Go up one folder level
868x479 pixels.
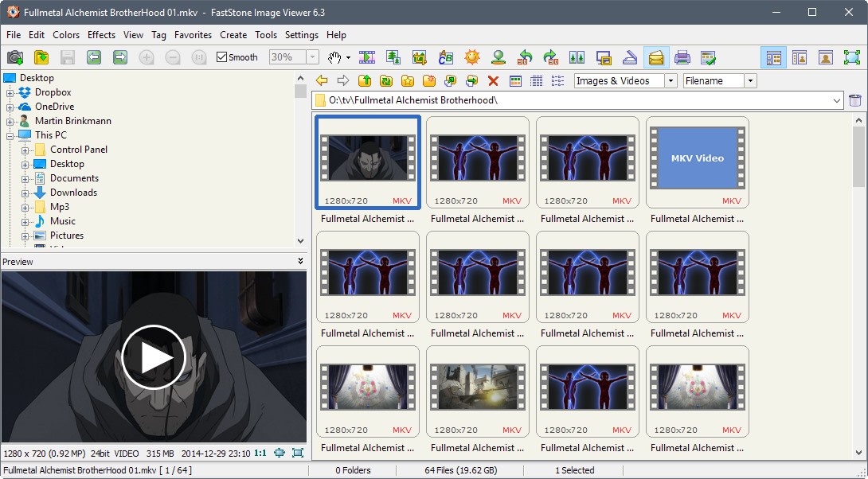[x=365, y=80]
